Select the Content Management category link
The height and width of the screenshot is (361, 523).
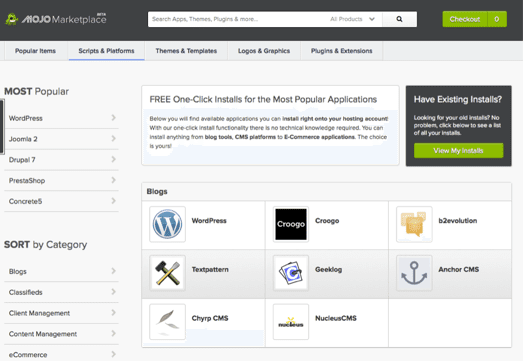(x=43, y=334)
